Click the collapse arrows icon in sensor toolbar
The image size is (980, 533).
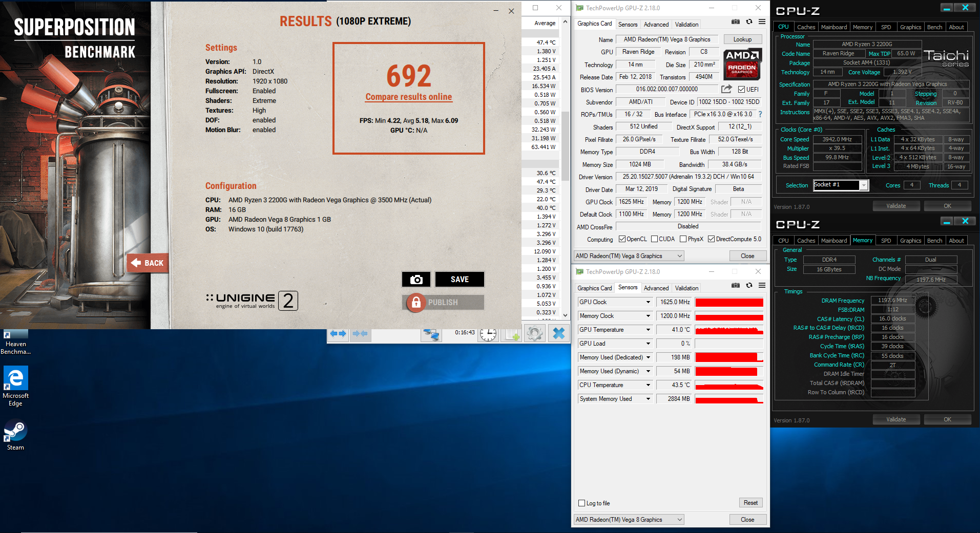(x=360, y=334)
